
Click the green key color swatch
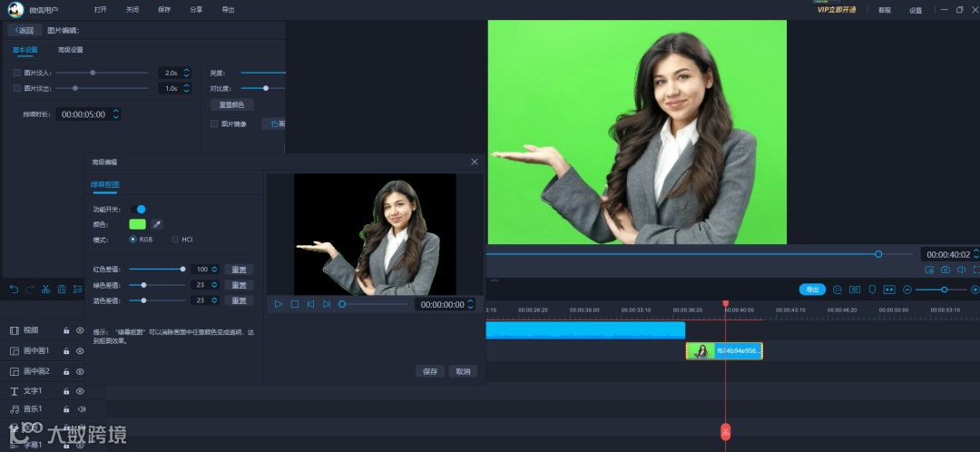(x=138, y=224)
